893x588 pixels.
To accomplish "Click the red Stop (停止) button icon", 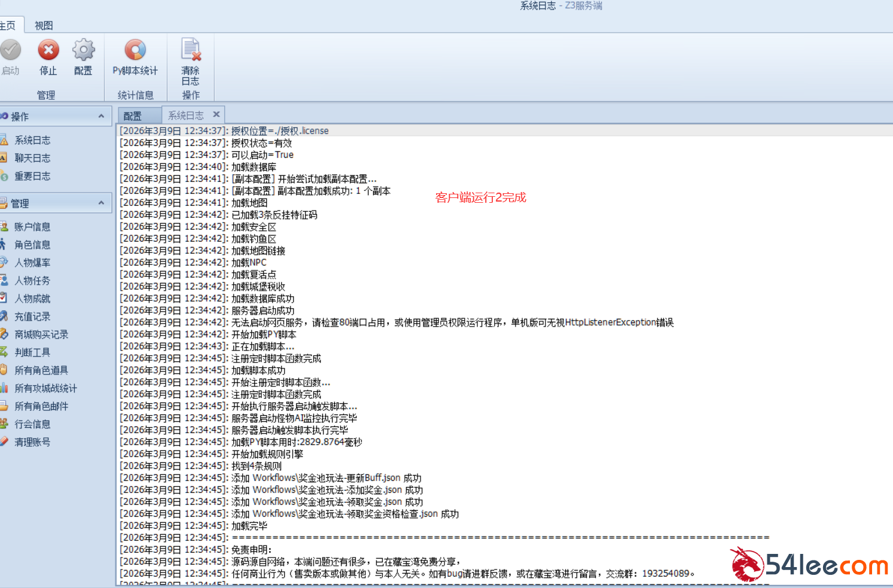I will [x=48, y=50].
